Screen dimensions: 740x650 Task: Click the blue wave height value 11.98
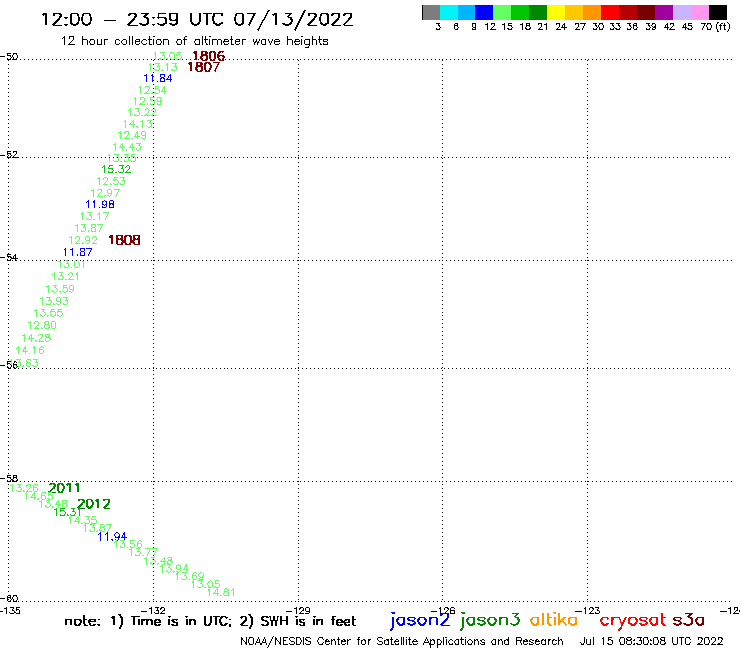100,204
